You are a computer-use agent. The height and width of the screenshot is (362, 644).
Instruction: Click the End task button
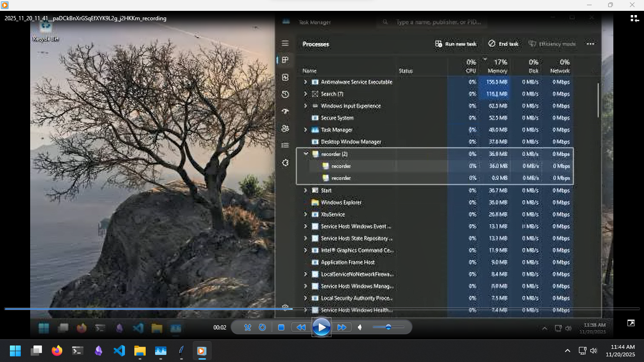click(x=503, y=44)
